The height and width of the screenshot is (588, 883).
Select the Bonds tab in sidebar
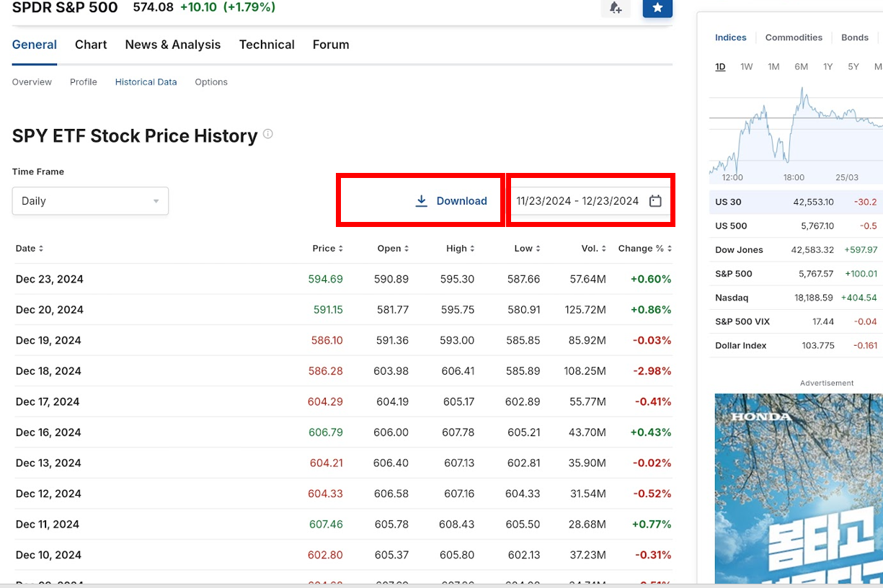coord(855,37)
